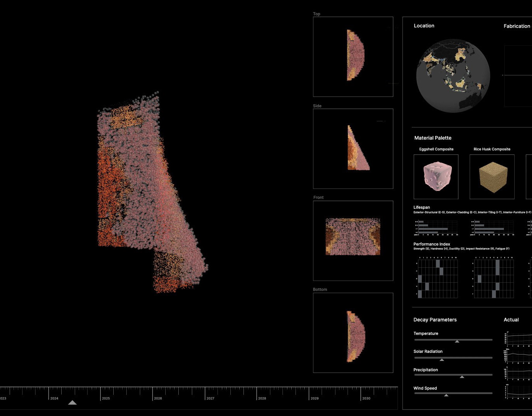Click the Temperature actual line graph

[519, 339]
